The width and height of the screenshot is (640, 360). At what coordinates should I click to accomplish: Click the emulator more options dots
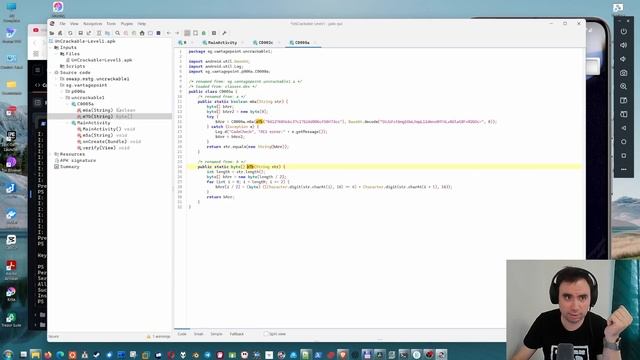624,169
